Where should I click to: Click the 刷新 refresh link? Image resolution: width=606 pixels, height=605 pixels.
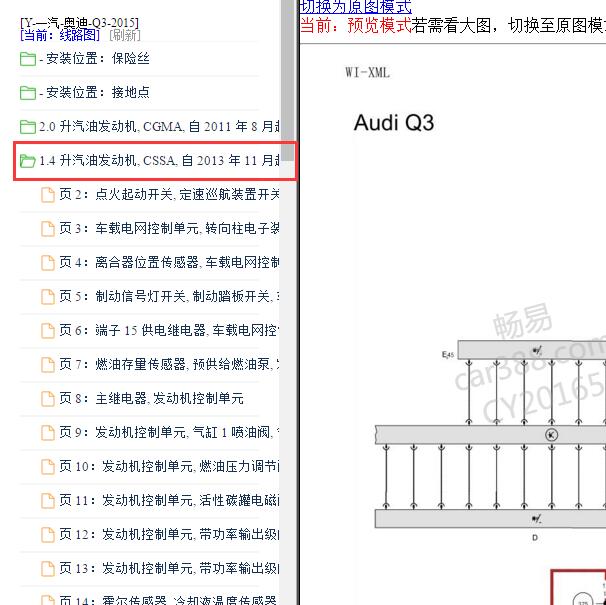point(125,36)
